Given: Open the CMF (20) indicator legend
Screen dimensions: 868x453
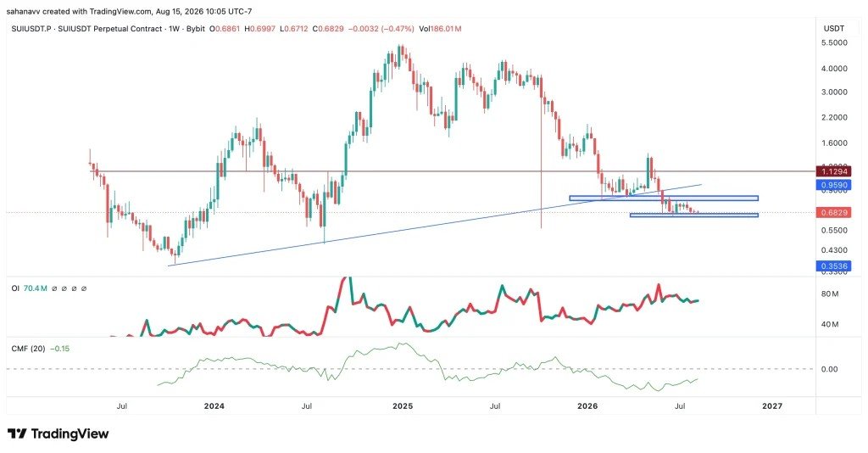Looking at the screenshot, I should coord(29,349).
